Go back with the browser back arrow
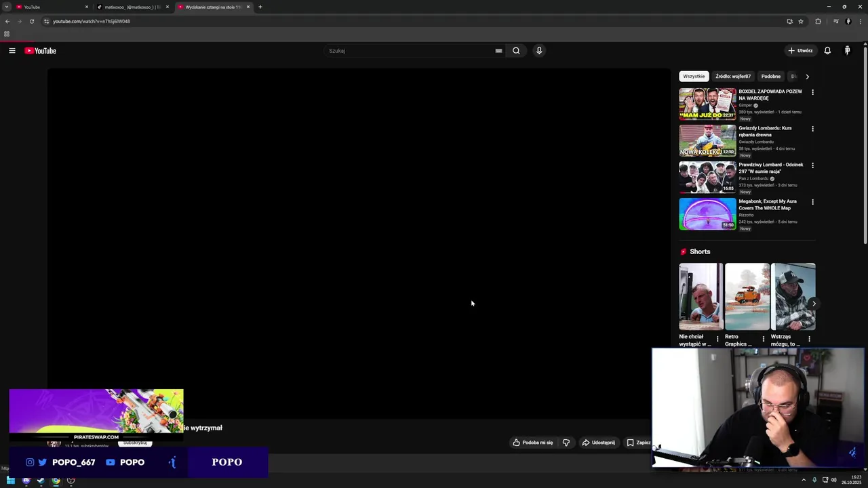The width and height of the screenshot is (868, 488). 7,21
